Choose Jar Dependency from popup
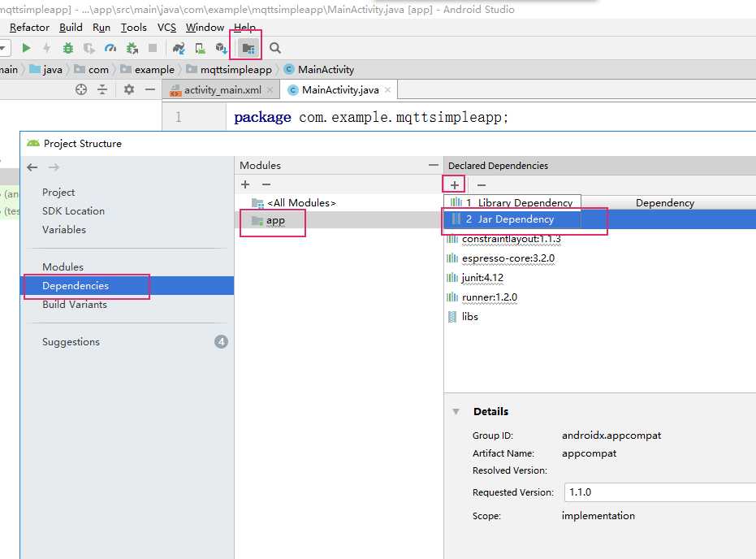Image resolution: width=756 pixels, height=559 pixels. (512, 219)
